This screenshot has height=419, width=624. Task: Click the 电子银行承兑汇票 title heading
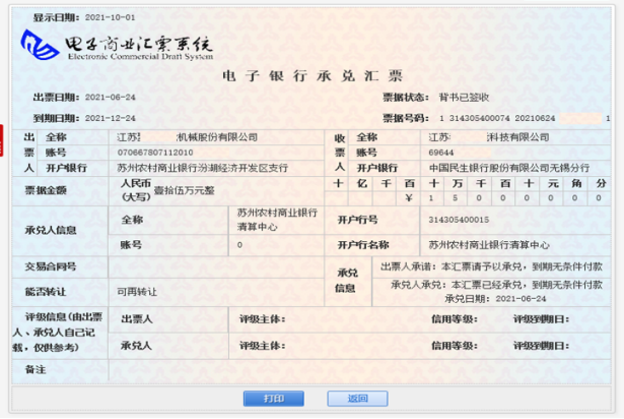(x=312, y=75)
